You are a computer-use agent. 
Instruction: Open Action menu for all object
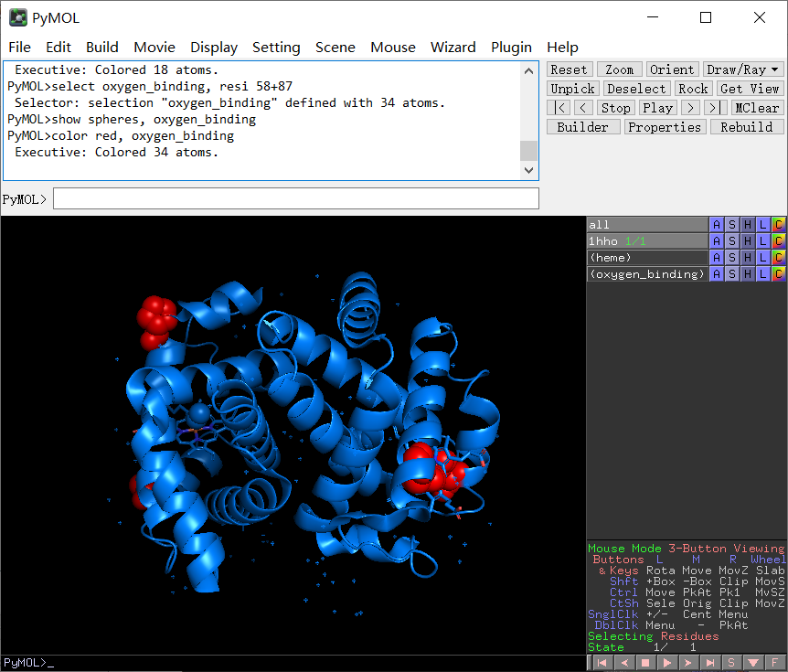[x=717, y=225]
